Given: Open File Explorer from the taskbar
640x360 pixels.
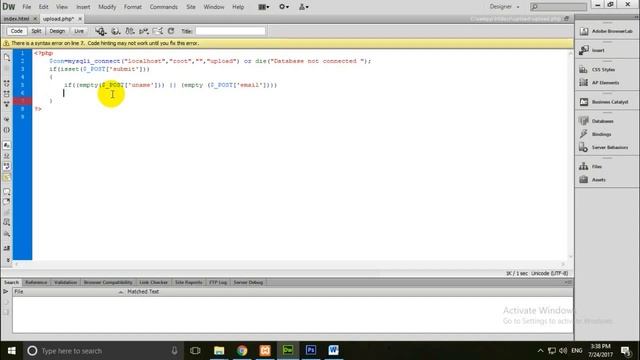Looking at the screenshot, I should tap(219, 350).
